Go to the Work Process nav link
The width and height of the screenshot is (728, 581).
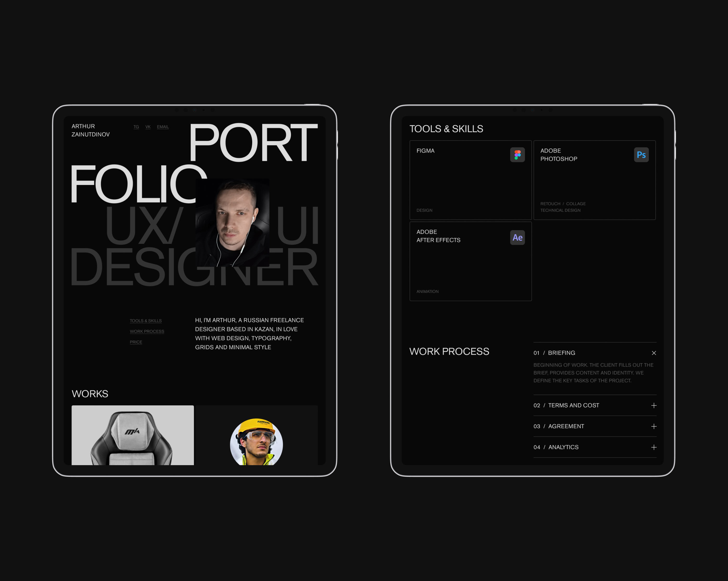click(147, 331)
